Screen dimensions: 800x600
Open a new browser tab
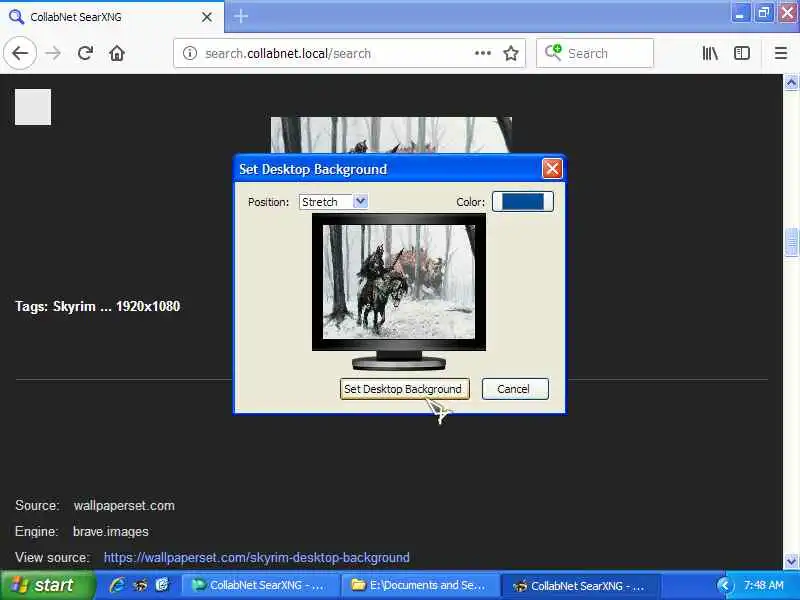(x=241, y=16)
